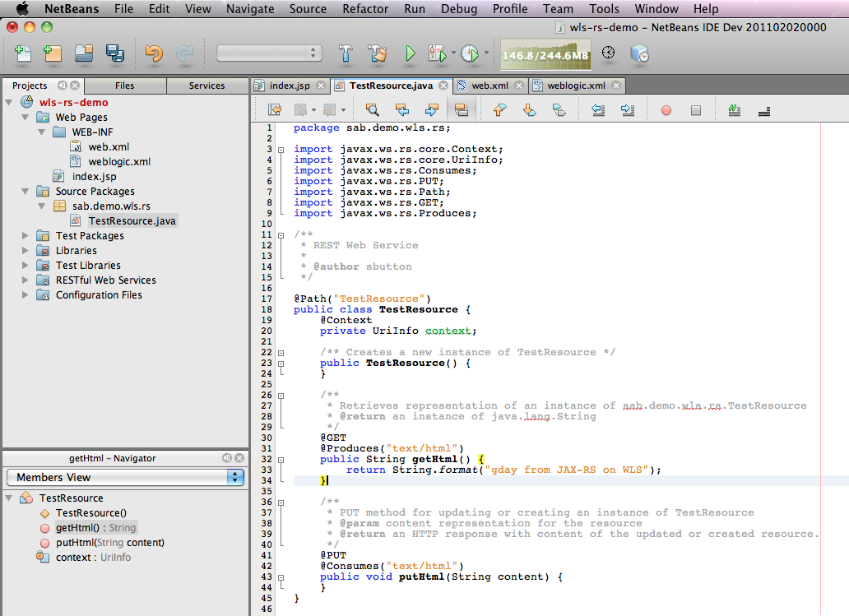
Task: Select the Shift Line Left editor icon
Action: click(598, 109)
